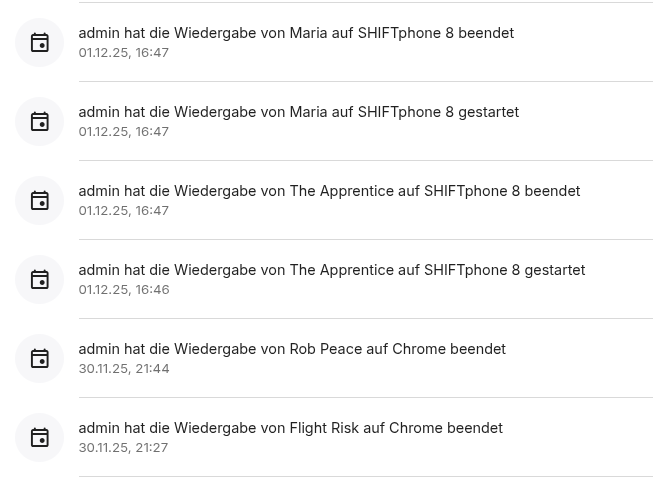Click the 01.12.25, 16:46 timestamp
The height and width of the screenshot is (477, 653).
point(124,290)
